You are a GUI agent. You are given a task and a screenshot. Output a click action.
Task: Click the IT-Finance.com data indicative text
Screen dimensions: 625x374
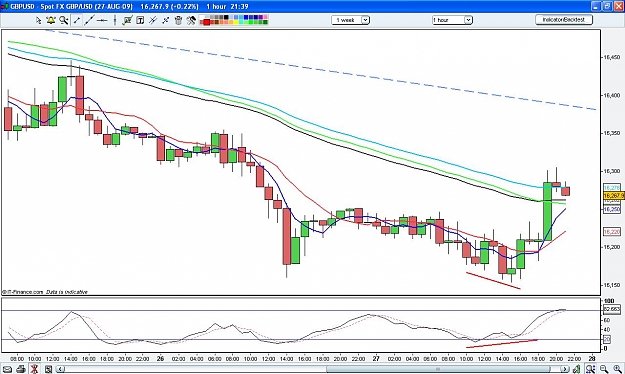pos(45,292)
